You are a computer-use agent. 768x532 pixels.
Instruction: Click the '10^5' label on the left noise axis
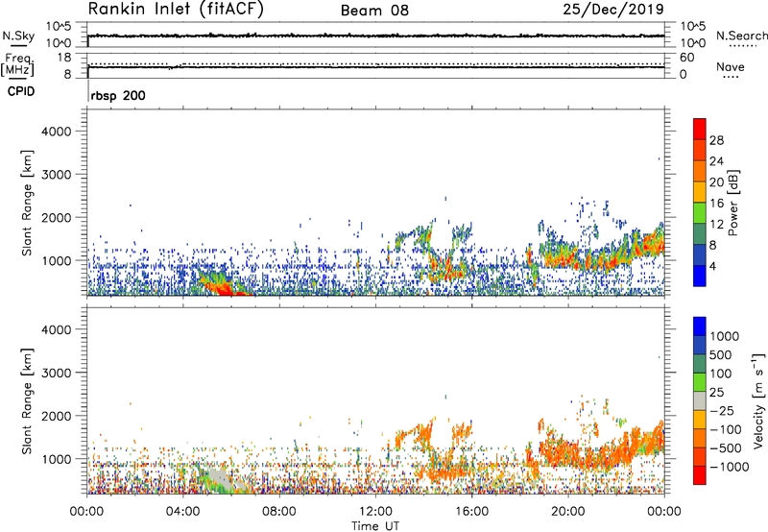(59, 26)
